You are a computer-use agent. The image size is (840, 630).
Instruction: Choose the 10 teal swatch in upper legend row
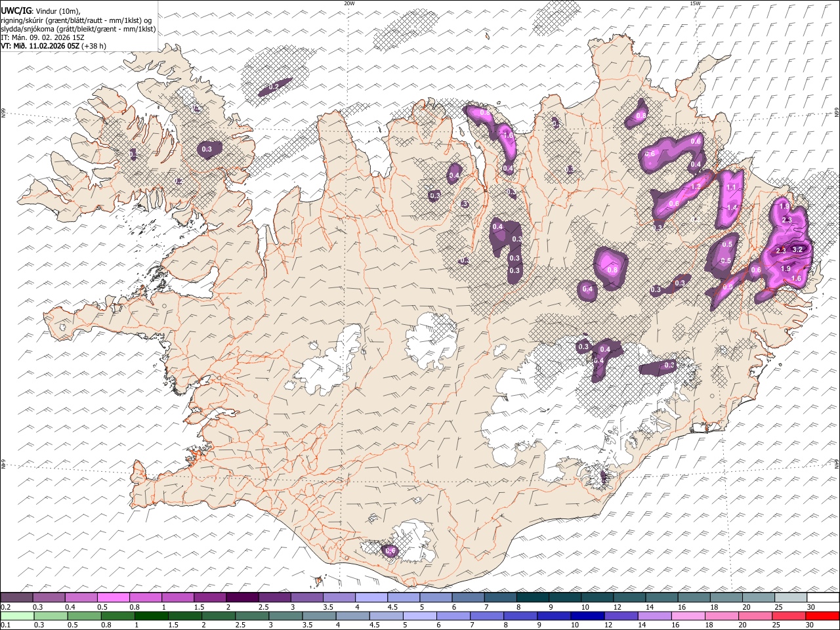pos(597,597)
